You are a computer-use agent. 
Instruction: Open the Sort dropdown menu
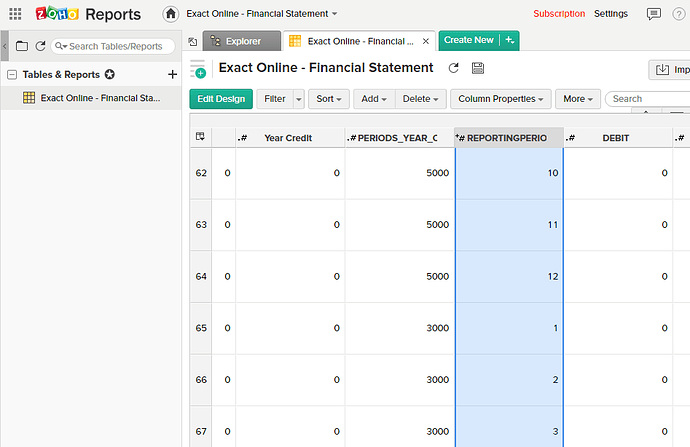point(329,99)
